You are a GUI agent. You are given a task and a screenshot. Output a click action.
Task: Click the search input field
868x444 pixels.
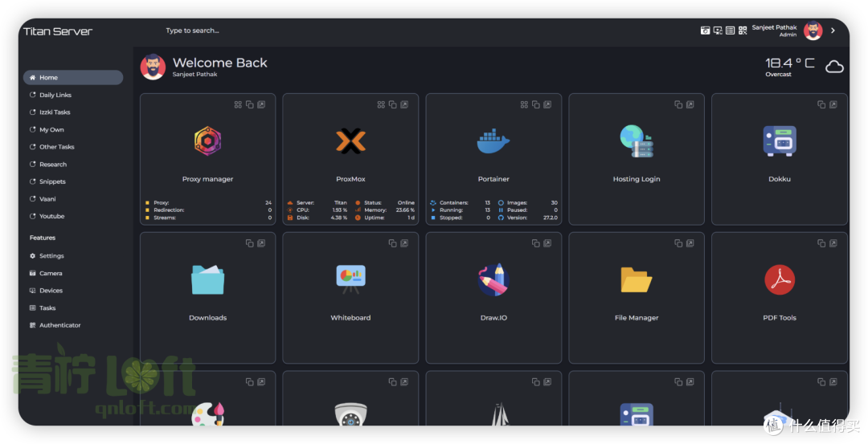point(193,31)
